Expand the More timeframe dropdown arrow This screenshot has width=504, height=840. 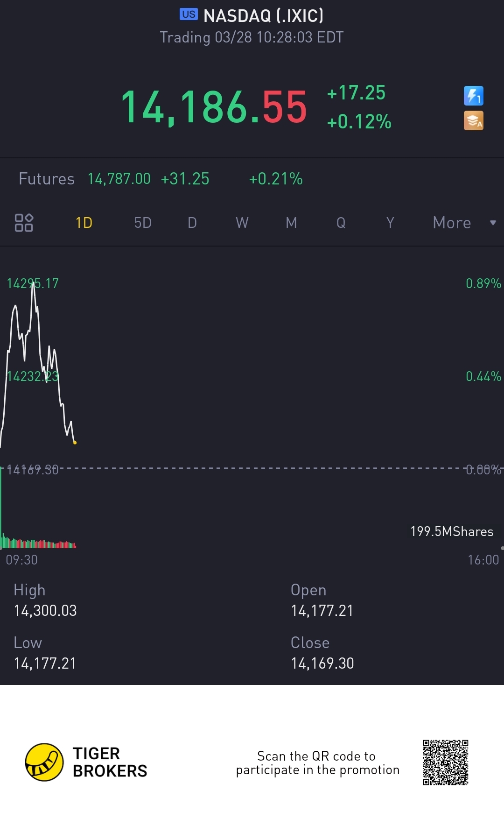[493, 223]
